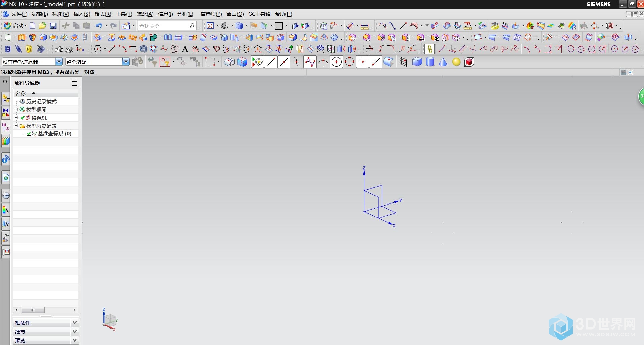Insert a yellow Sphere primitive
Viewport: 644px width, 345px height.
click(456, 62)
